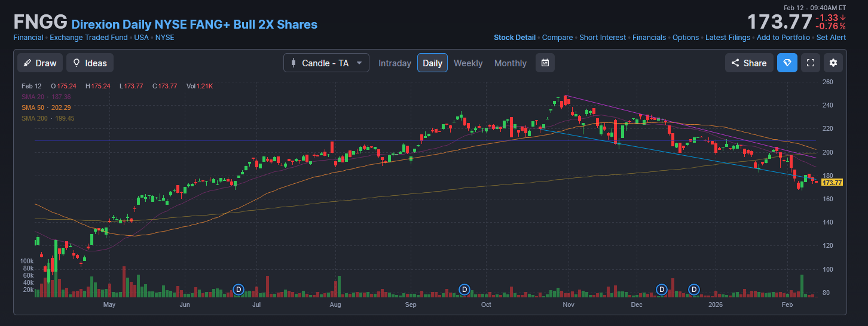Click the candle icon in chart type selector

click(x=294, y=63)
